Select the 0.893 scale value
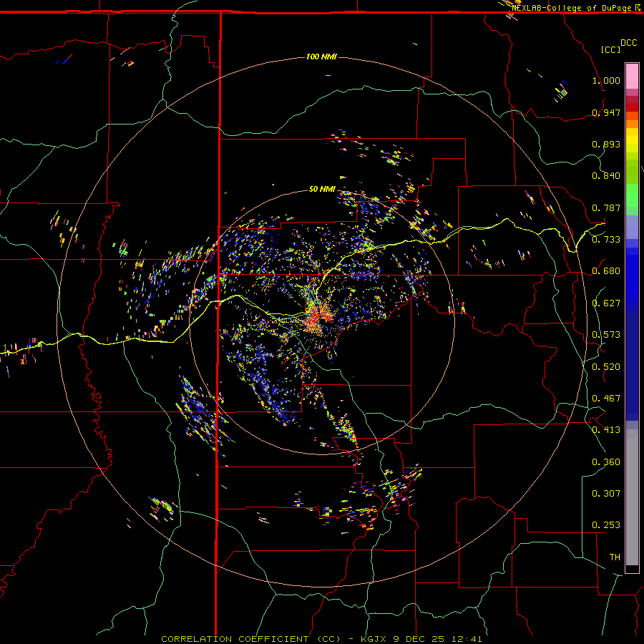This screenshot has width=644, height=644. click(606, 144)
